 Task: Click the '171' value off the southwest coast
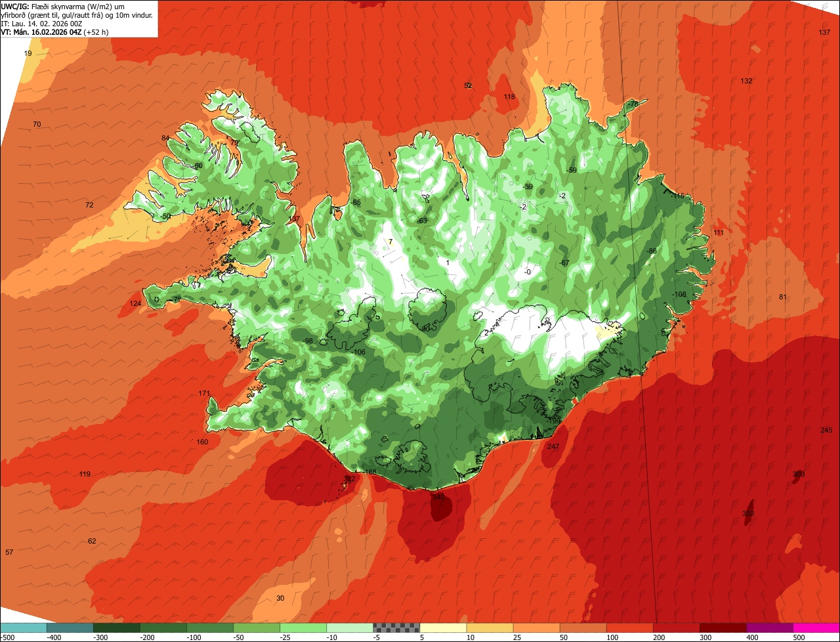point(204,394)
